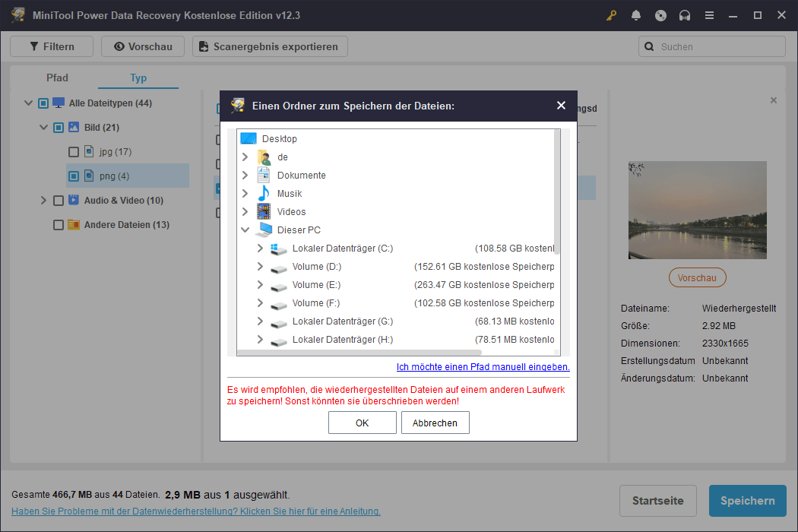The image size is (798, 532).
Task: Switch to the Typ tab
Action: 138,78
